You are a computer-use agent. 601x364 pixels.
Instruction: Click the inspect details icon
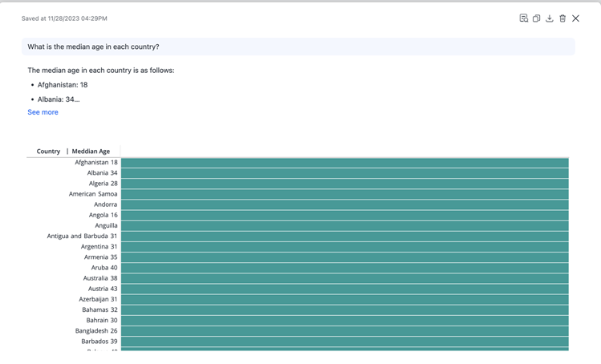click(x=523, y=18)
